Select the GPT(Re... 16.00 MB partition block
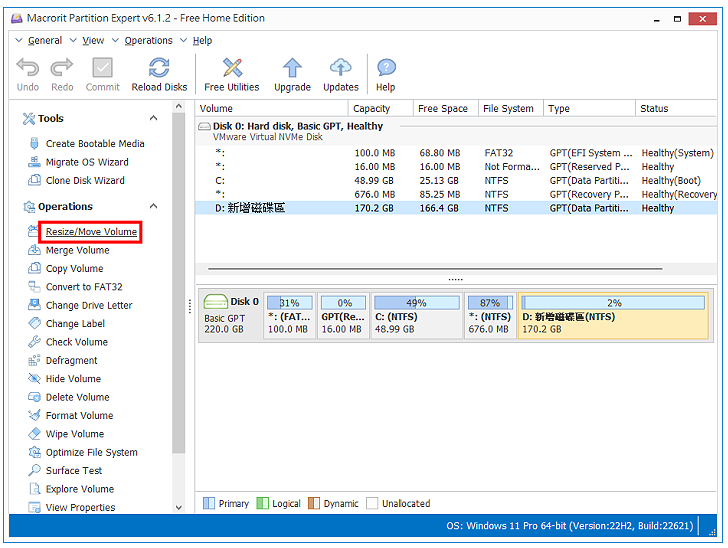 (x=343, y=315)
